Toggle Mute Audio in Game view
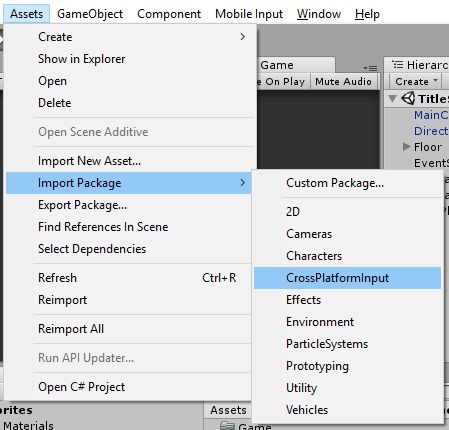The image size is (449, 430). coord(344,82)
